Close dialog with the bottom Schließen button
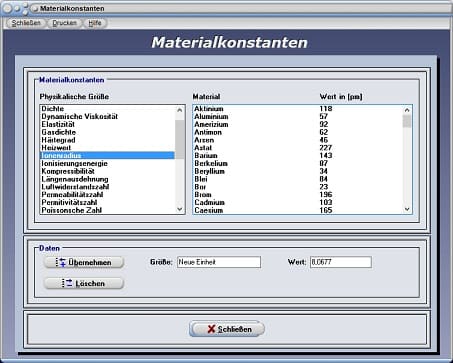Image resolution: width=453 pixels, height=363 pixels. coord(227,329)
